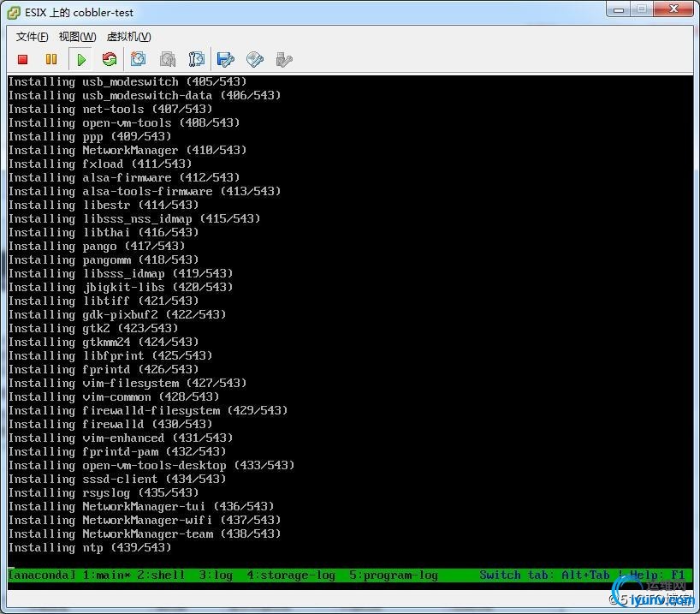Click line 'Installing firewalld (430/543)'
This screenshot has width=700, height=614.
point(110,424)
